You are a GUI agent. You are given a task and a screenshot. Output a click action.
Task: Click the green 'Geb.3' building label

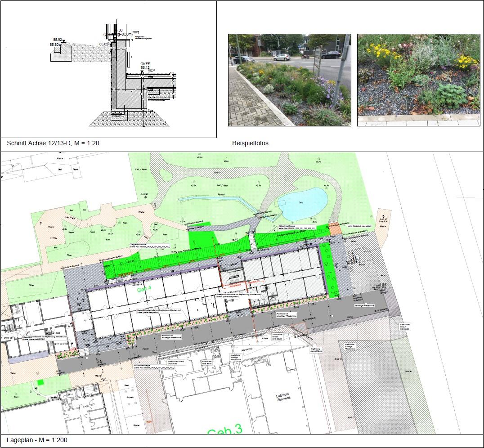[224, 430]
